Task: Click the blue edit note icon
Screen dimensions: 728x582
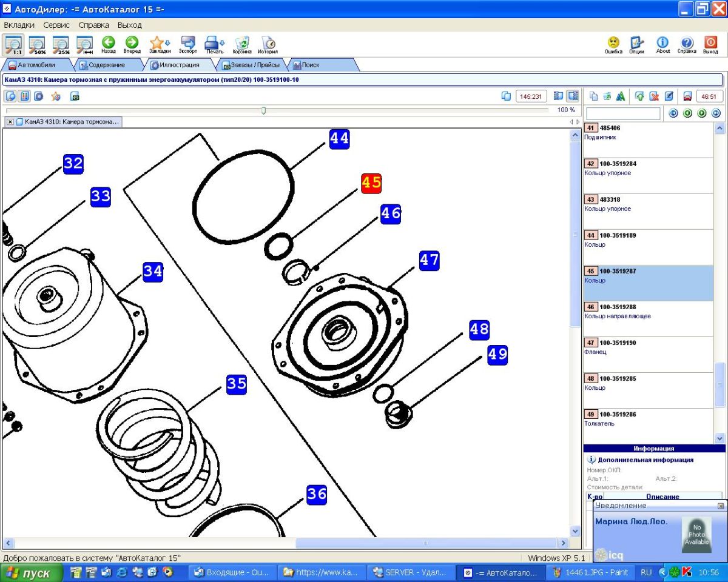Action: [x=669, y=96]
